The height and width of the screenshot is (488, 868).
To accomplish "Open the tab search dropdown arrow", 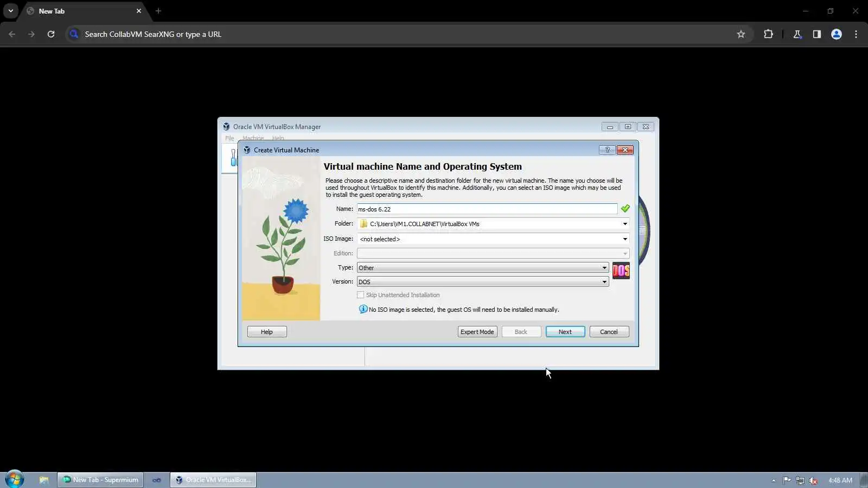I will [x=11, y=11].
